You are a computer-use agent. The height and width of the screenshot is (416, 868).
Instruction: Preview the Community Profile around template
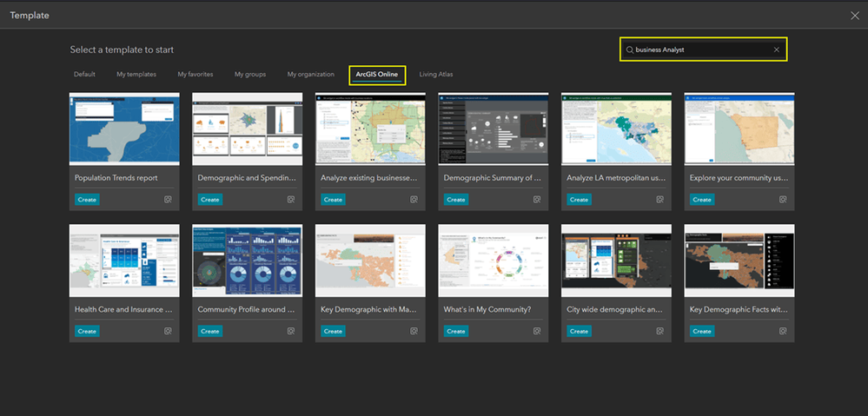[x=290, y=332]
